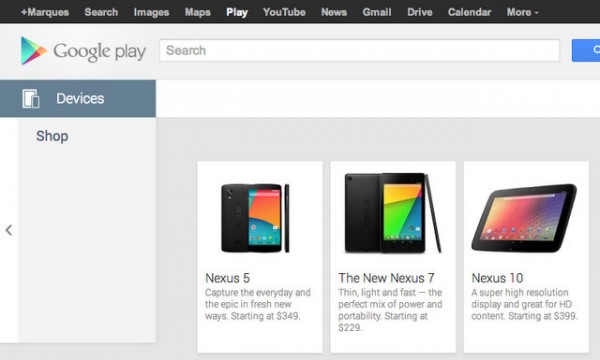Click the Nexus 7 description text
Image resolution: width=600 pixels, height=360 pixels.
[390, 310]
